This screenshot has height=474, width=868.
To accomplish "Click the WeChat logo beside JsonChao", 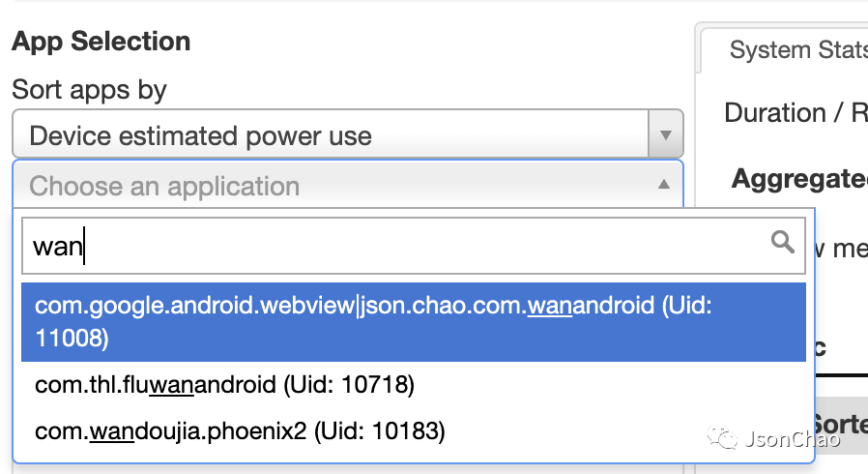I will click(x=725, y=439).
